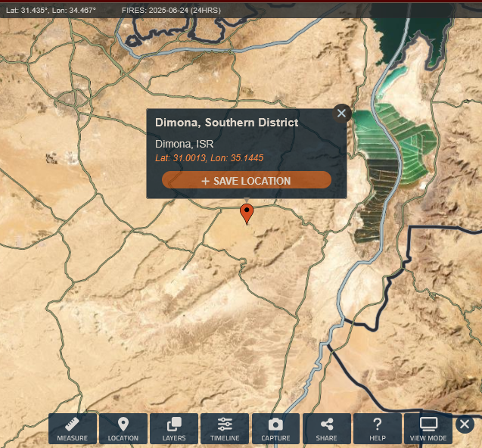The image size is (482, 448).
Task: Open the Location pin tool
Action: [x=123, y=428]
